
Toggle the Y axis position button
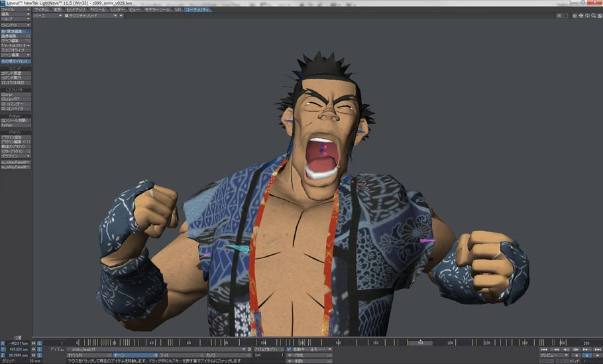(3, 349)
